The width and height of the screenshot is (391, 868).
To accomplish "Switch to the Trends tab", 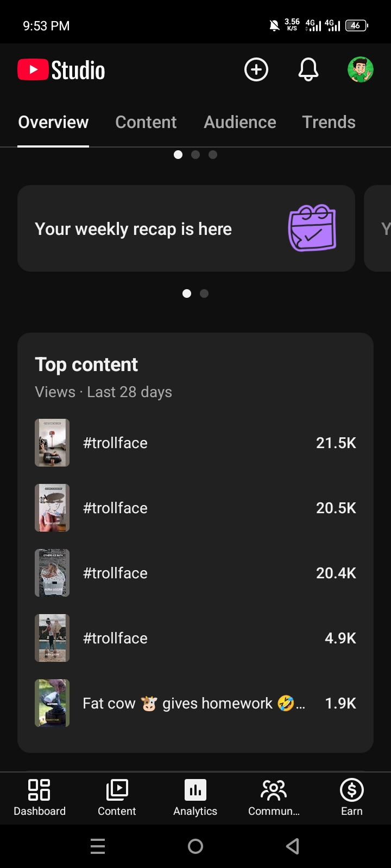I will [329, 122].
